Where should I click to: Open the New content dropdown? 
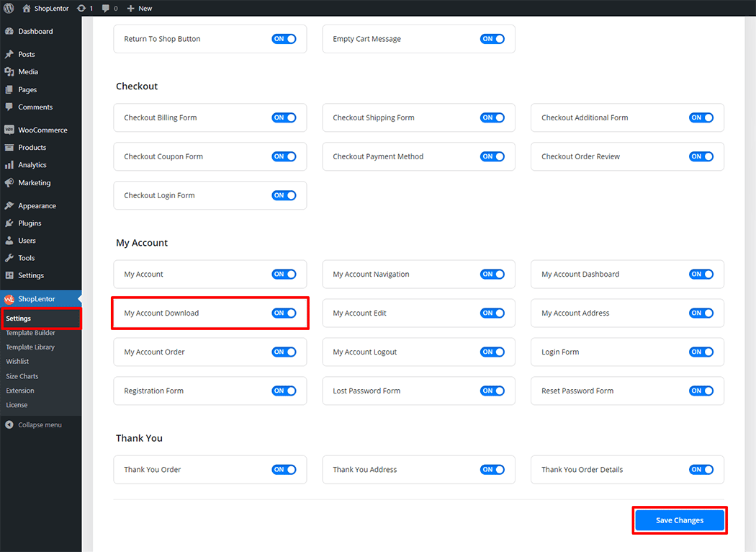[140, 8]
